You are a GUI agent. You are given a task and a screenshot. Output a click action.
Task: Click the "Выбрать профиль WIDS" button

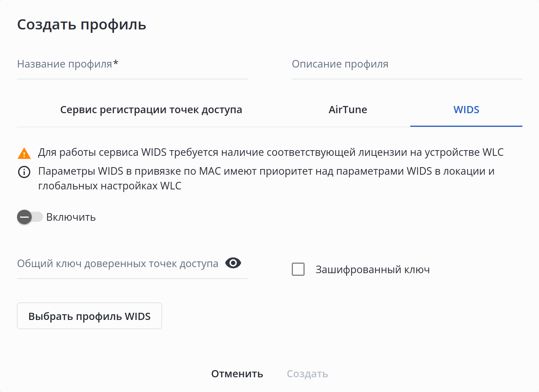89,316
